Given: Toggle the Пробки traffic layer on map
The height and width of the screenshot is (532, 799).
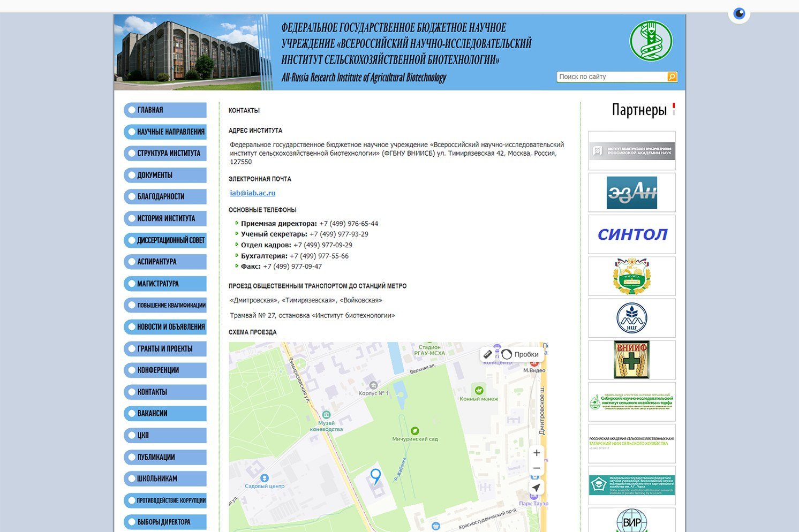Looking at the screenshot, I should coord(520,354).
